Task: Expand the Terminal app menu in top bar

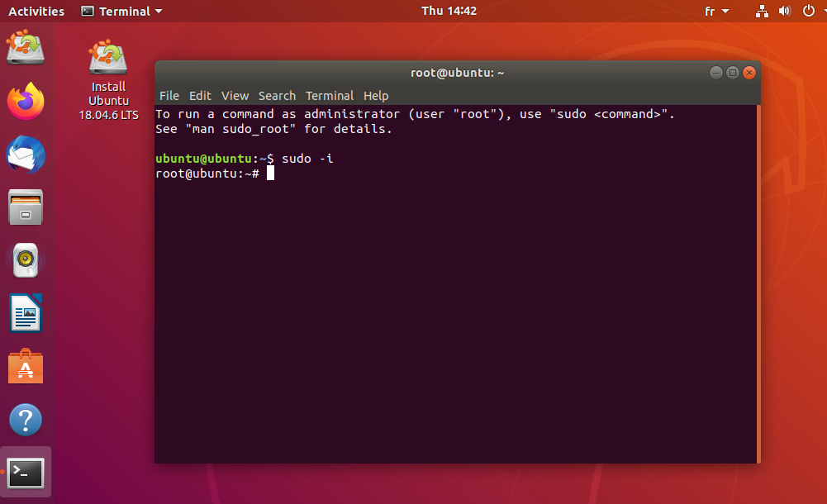Action: coord(122,12)
